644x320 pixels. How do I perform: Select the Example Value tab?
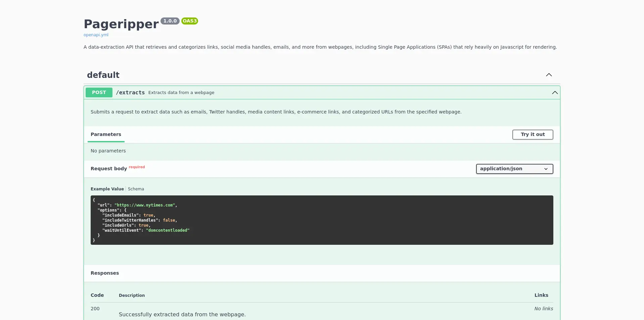tap(107, 189)
